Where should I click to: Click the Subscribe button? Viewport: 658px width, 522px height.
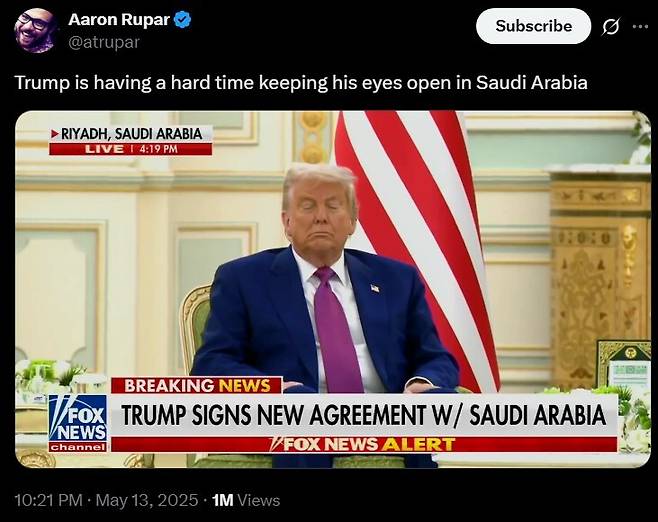click(533, 26)
